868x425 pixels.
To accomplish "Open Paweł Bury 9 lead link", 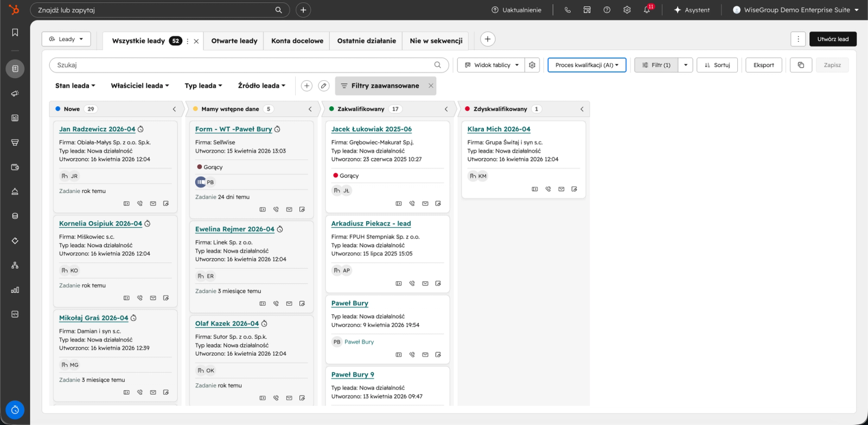I will pyautogui.click(x=353, y=375).
